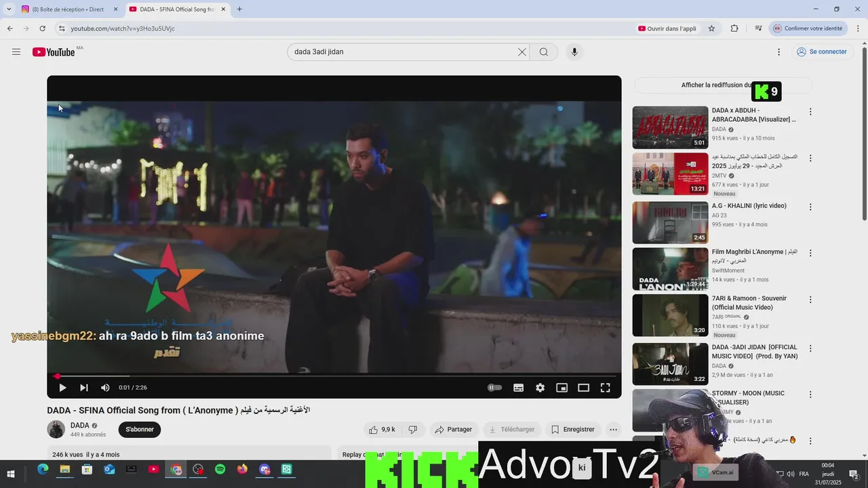Open options for DADA 3ADI JIDAN
The image size is (868, 488).
(810, 348)
